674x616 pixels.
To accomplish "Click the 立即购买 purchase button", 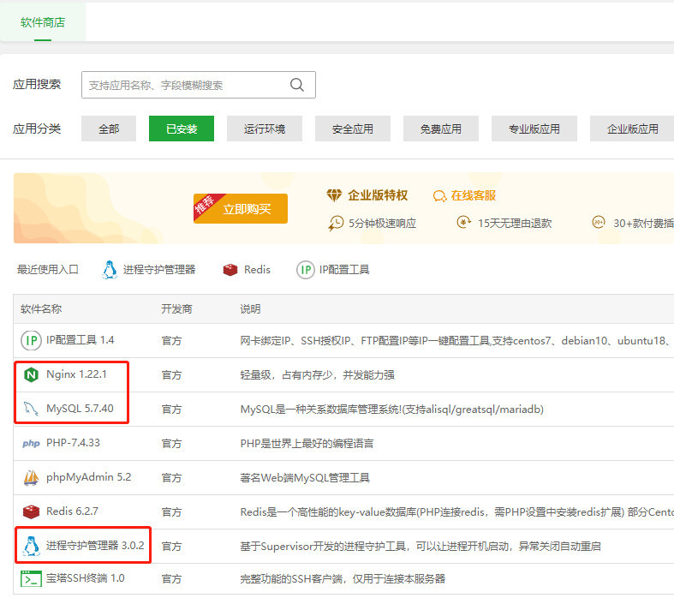I will (241, 208).
